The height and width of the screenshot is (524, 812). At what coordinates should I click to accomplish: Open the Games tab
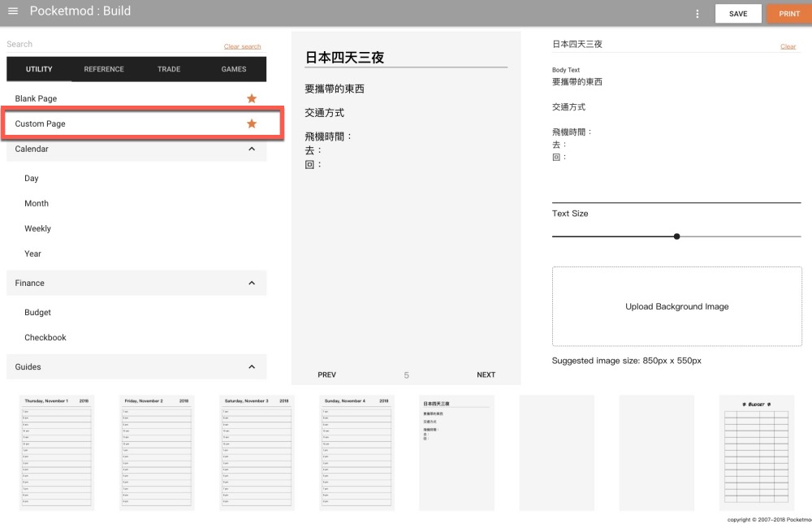[x=234, y=69]
